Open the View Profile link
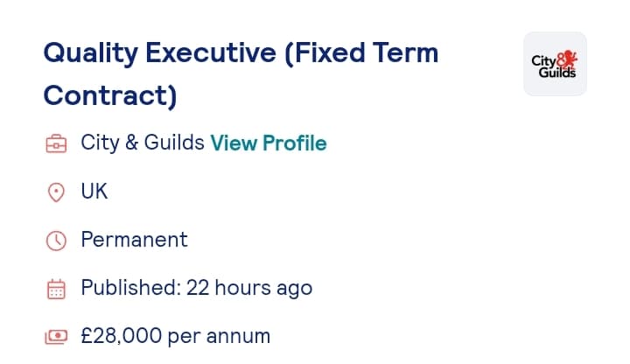630x364 pixels. pyautogui.click(x=269, y=143)
